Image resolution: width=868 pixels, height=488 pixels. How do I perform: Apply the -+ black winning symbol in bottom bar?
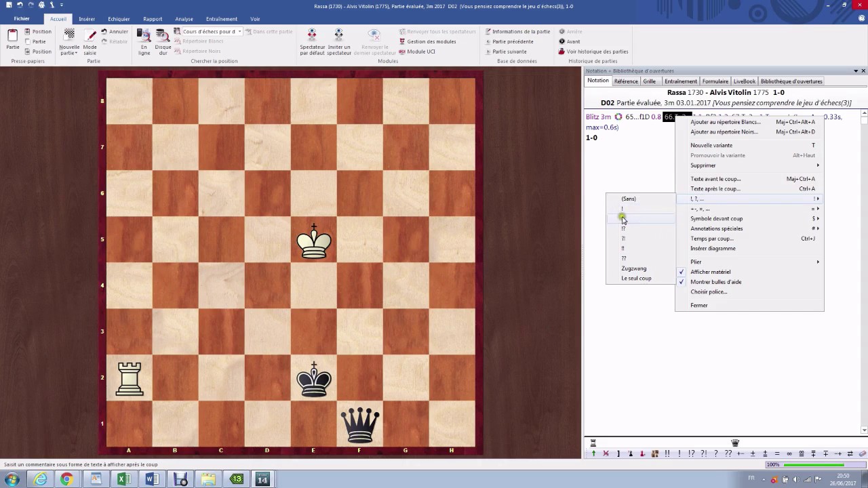[837, 453]
